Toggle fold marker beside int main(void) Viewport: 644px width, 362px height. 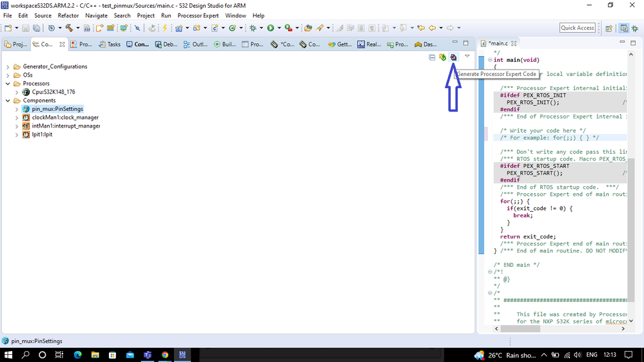(x=490, y=60)
